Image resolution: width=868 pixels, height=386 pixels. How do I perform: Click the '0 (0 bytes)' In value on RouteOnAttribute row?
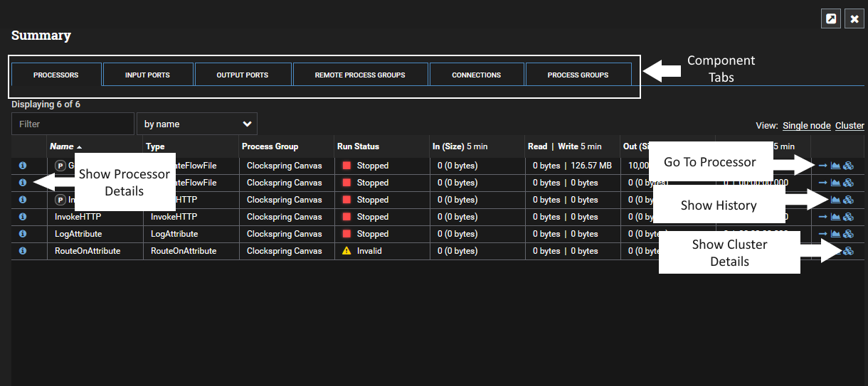pyautogui.click(x=457, y=251)
